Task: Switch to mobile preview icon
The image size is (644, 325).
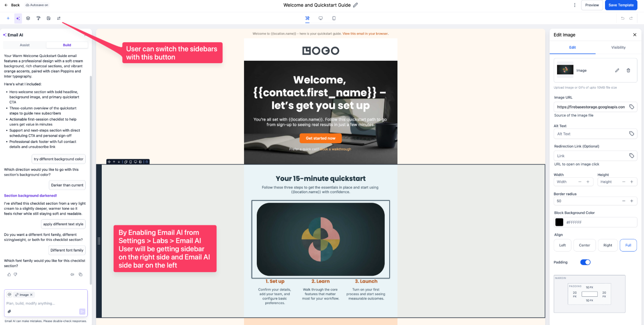Action: pos(334,18)
